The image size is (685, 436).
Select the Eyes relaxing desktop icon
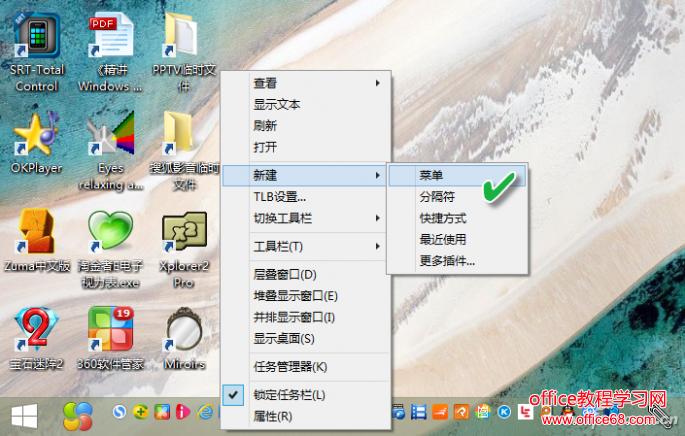point(111,134)
